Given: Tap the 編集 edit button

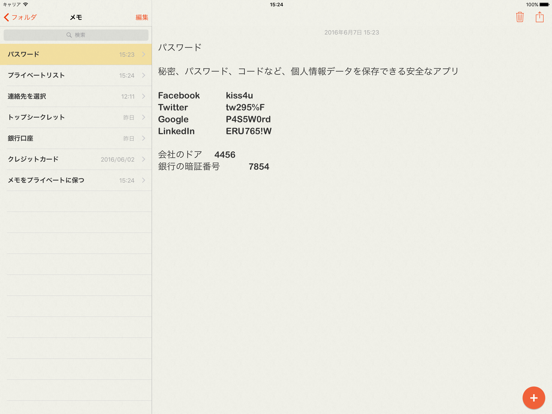Looking at the screenshot, I should (142, 17).
